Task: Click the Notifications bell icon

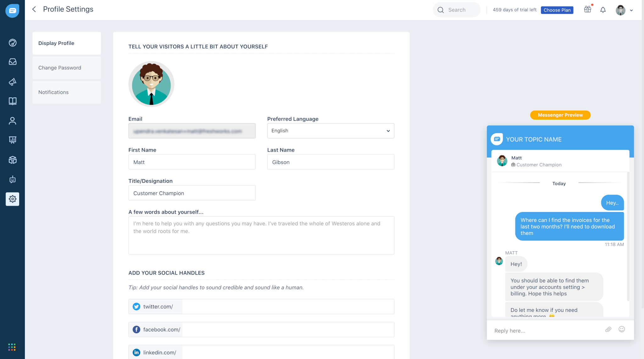Action: point(603,10)
